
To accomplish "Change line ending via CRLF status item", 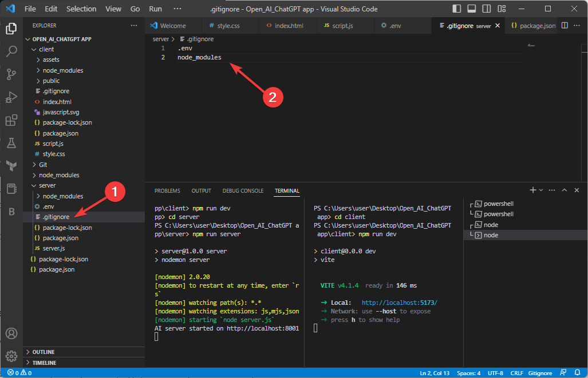I will point(516,373).
